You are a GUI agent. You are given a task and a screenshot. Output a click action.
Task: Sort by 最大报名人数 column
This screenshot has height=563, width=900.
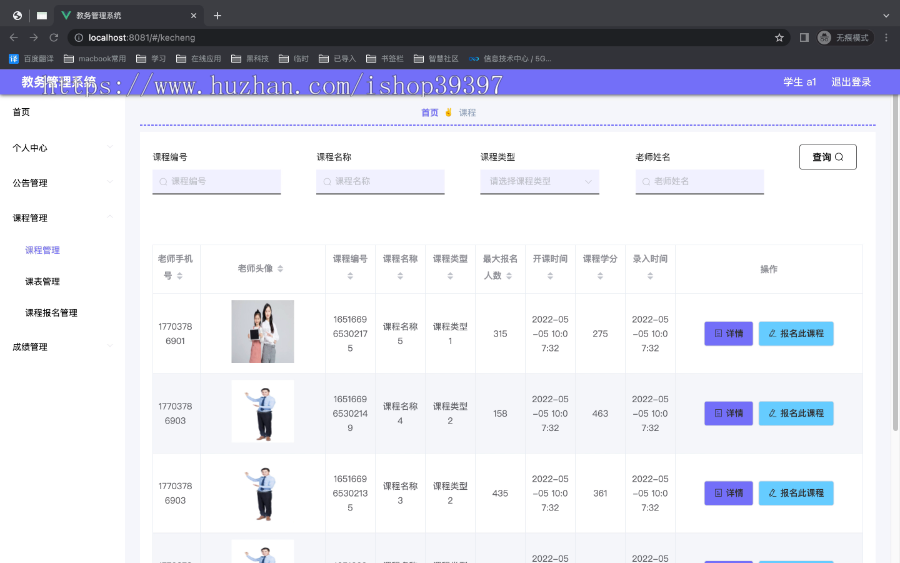[x=509, y=276]
